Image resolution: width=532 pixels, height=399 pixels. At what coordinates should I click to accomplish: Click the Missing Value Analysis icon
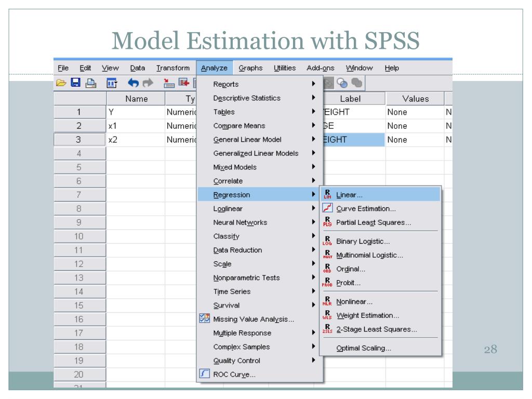[205, 318]
